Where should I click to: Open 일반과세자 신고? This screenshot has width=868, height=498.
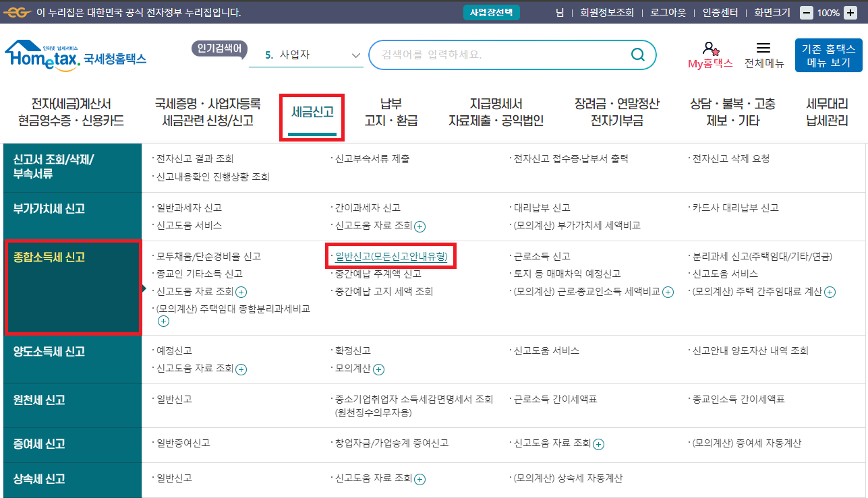(189, 208)
